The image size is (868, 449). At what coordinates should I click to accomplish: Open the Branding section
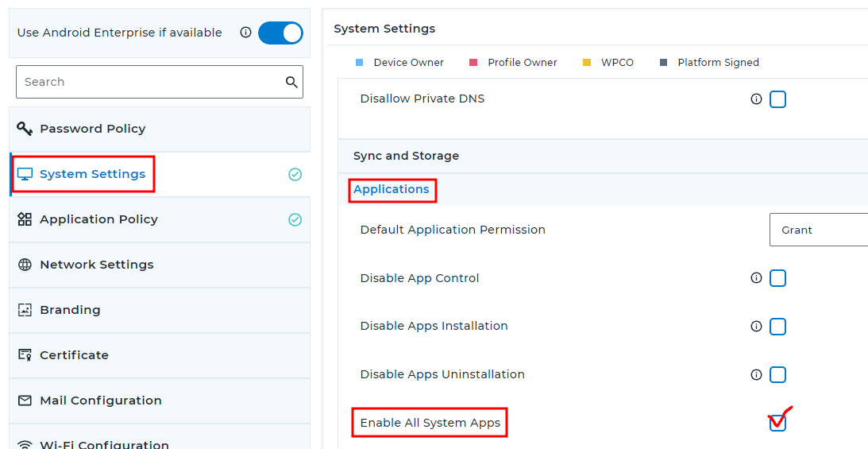point(160,311)
